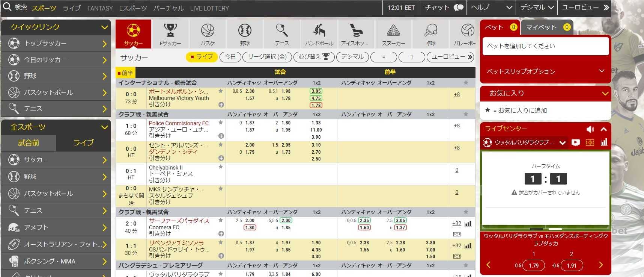Select the volleyball sport icon
The height and width of the screenshot is (277, 644).
click(x=468, y=30)
